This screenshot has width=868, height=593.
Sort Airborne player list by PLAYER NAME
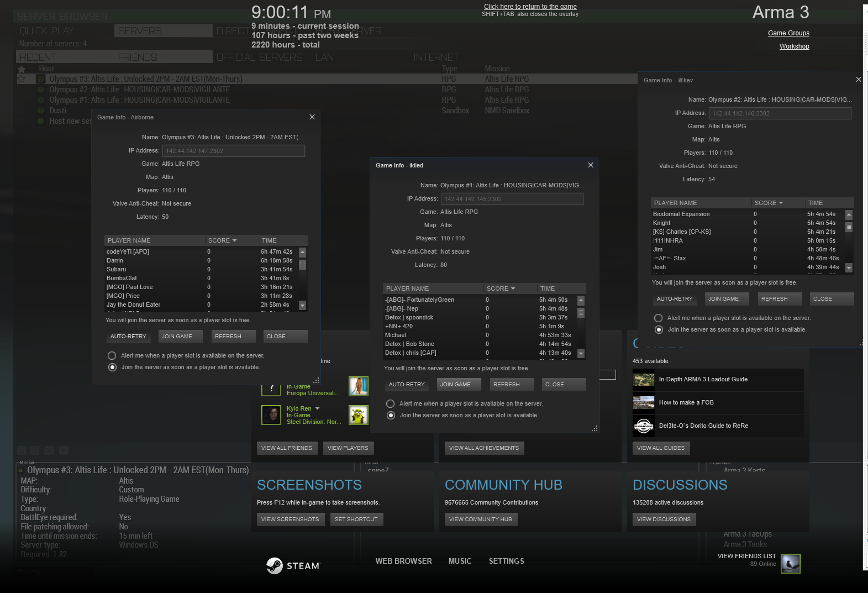click(x=155, y=240)
